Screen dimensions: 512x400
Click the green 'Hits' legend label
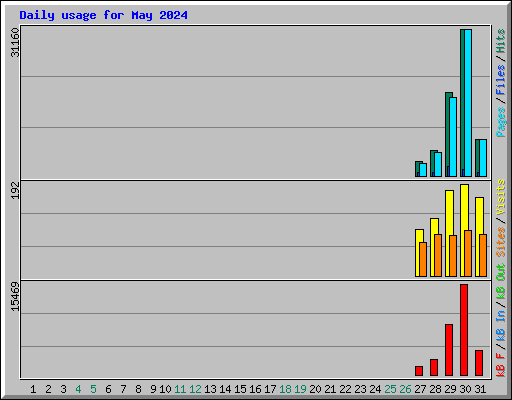[501, 41]
